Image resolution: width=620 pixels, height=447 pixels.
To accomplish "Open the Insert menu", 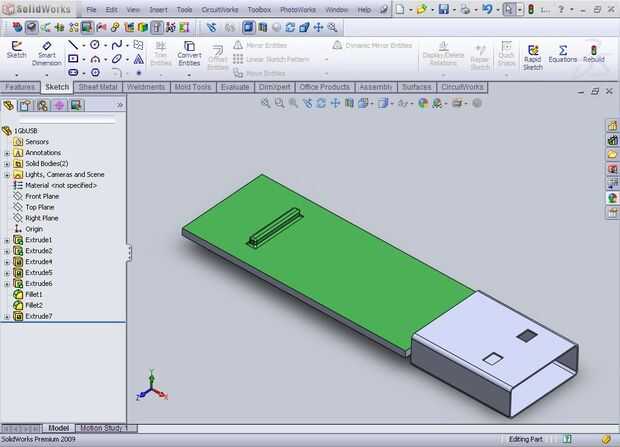I will 158,9.
